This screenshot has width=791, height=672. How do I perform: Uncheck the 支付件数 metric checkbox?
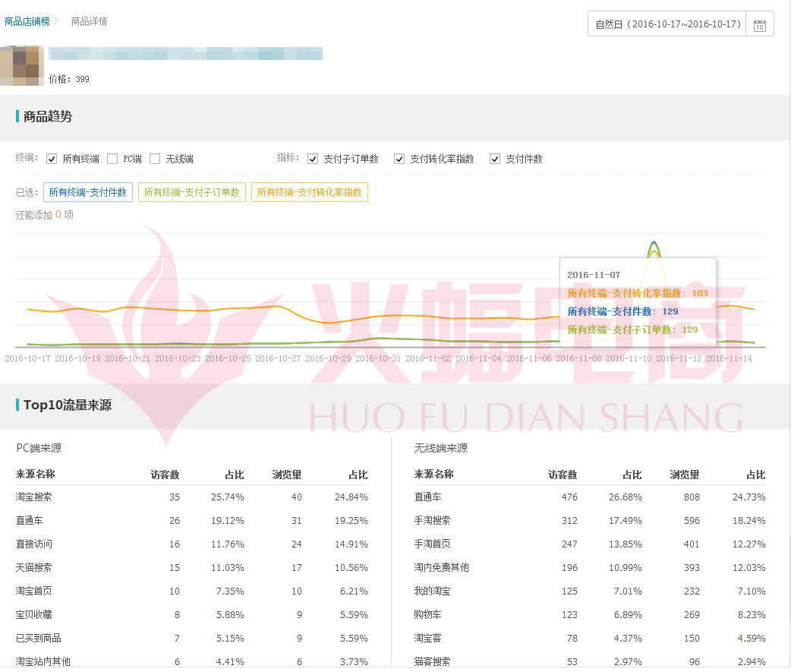point(495,159)
